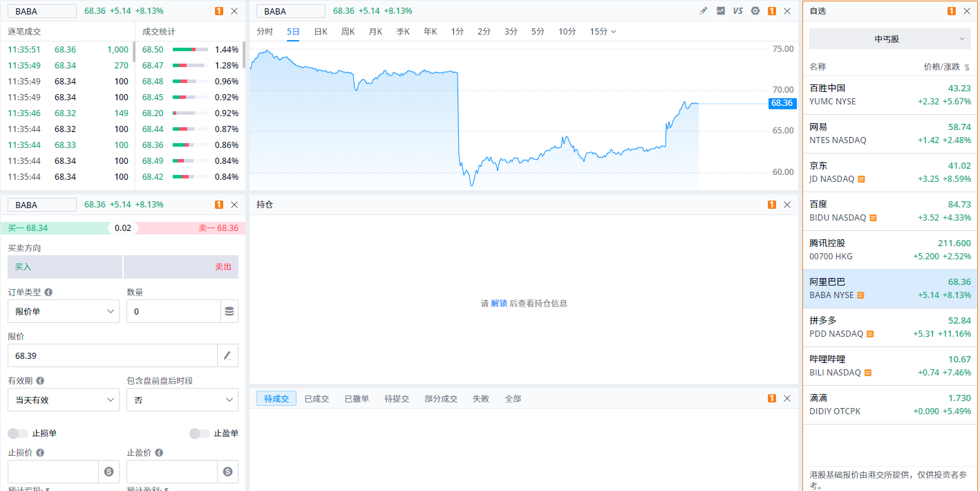
Task: Select 腾讯控股 00700 HKG watchlist row
Action: 890,250
